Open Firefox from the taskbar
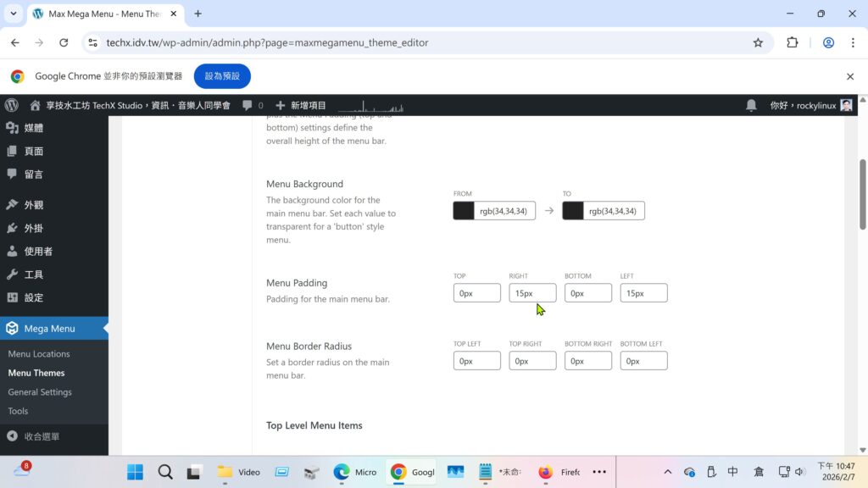The image size is (868, 488). [545, 472]
